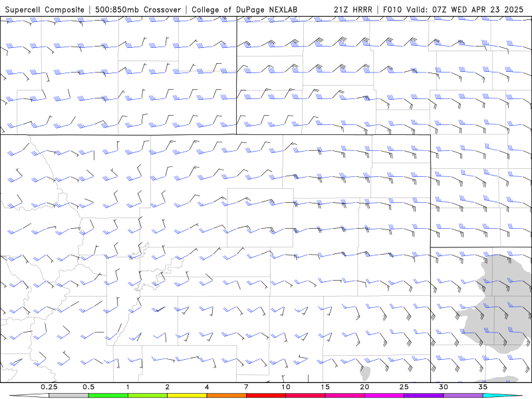Click the "F010 Valid: 07Z WED APR 23 2025" text
Viewport: 532px width, 399px height.
point(453,9)
